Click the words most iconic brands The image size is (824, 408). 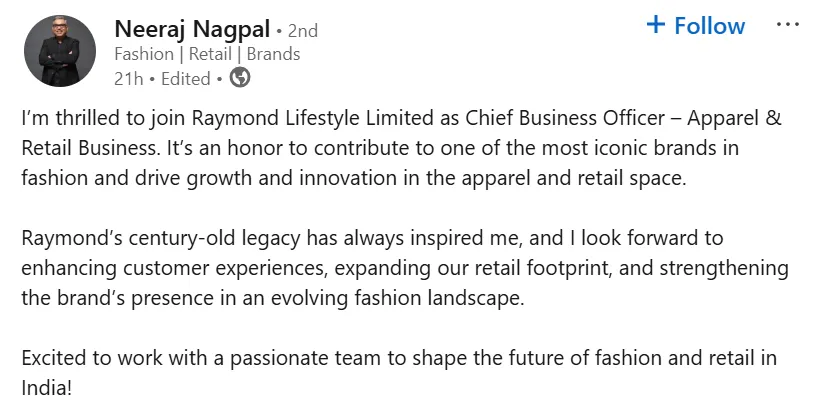(x=622, y=148)
